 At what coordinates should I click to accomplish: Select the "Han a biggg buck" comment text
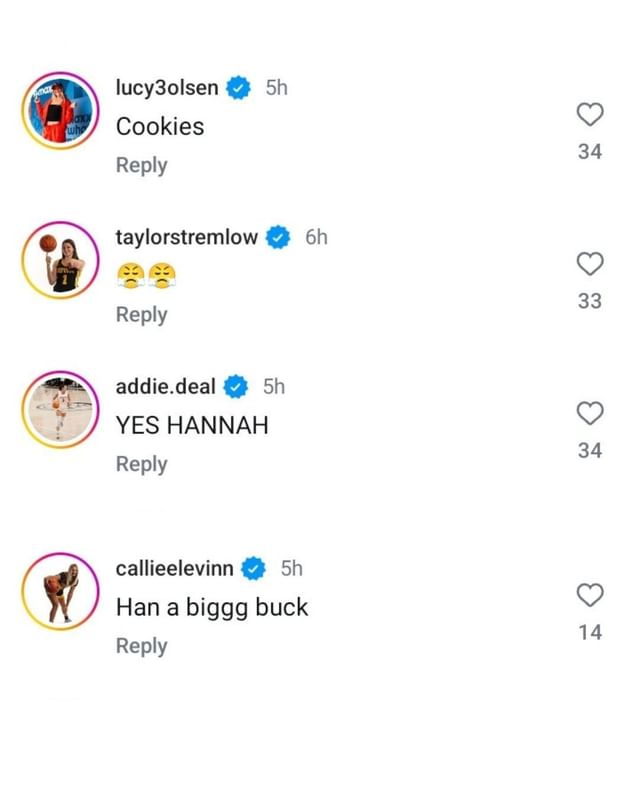(x=213, y=607)
